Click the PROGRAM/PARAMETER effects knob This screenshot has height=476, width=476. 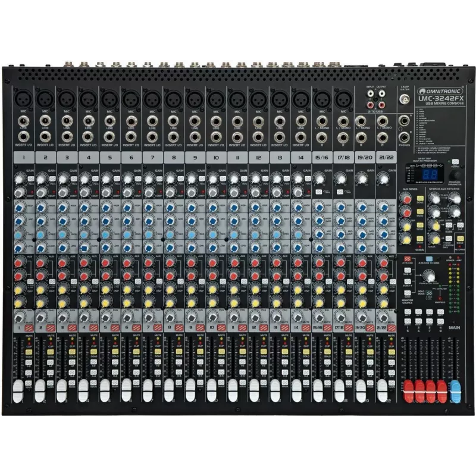pyautogui.click(x=455, y=175)
